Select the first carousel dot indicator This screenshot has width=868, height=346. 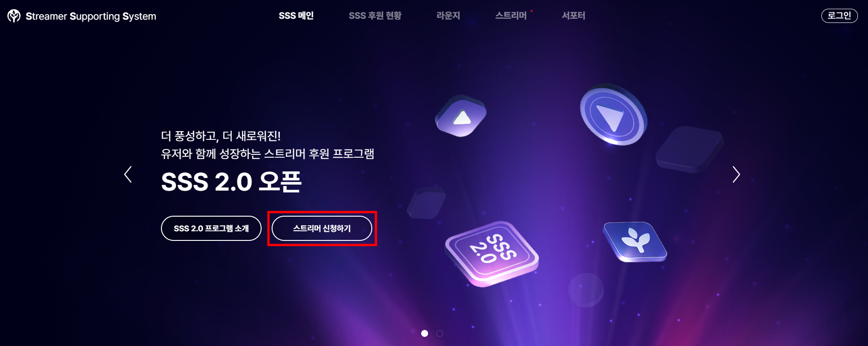pos(425,333)
